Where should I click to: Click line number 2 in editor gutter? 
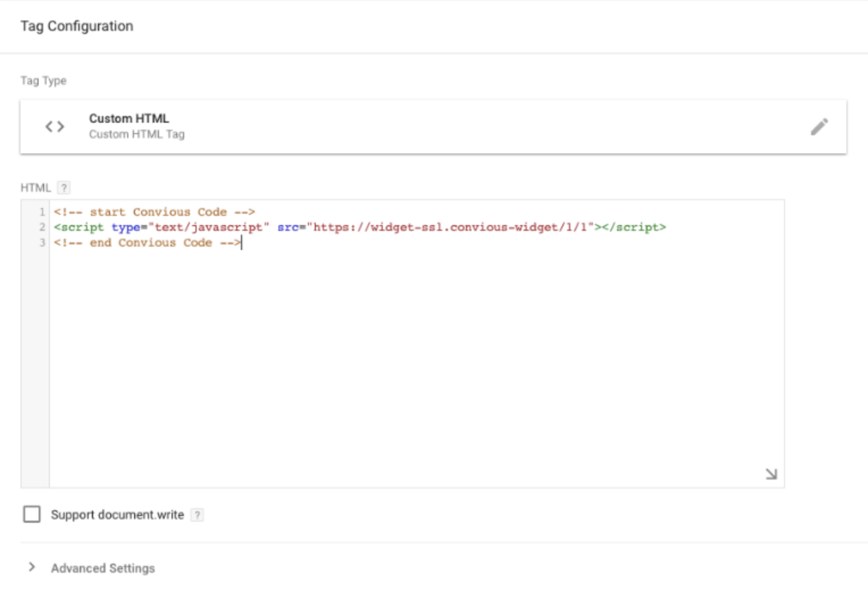point(42,227)
